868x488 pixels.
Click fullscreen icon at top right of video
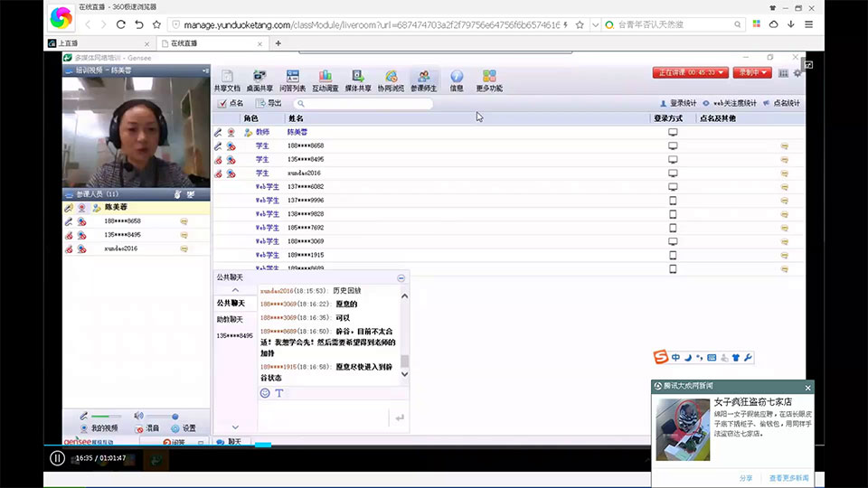coord(808,65)
